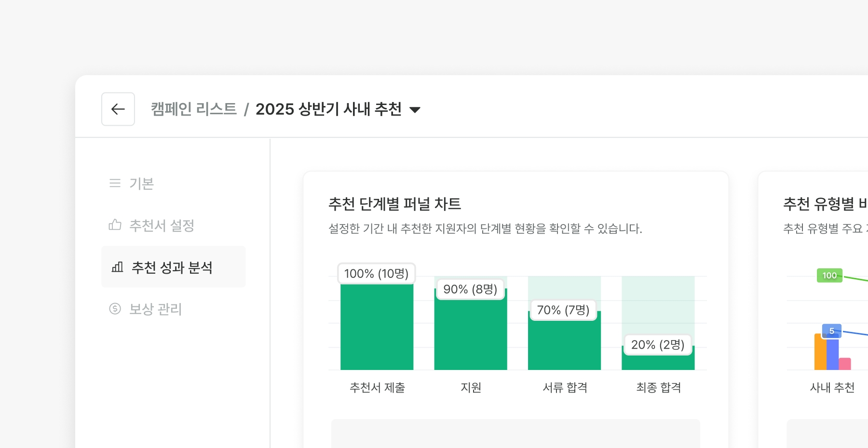Go to 추천서 설정 in the sidebar
The height and width of the screenshot is (448, 868).
click(x=162, y=225)
